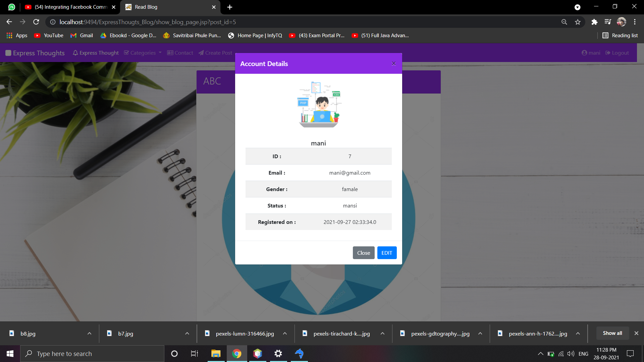
Task: Expand options for pexels-lumn-316466.jpg download
Action: coord(285,334)
